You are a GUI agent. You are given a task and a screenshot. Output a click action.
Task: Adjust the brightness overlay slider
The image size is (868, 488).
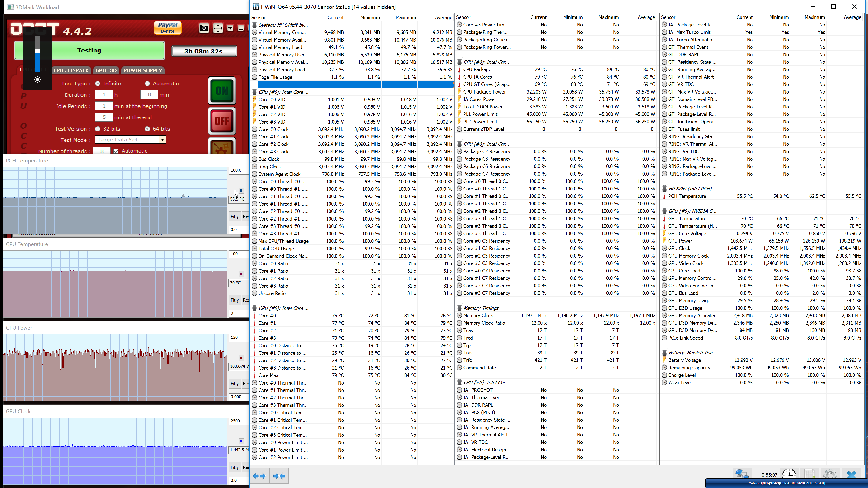click(37, 54)
